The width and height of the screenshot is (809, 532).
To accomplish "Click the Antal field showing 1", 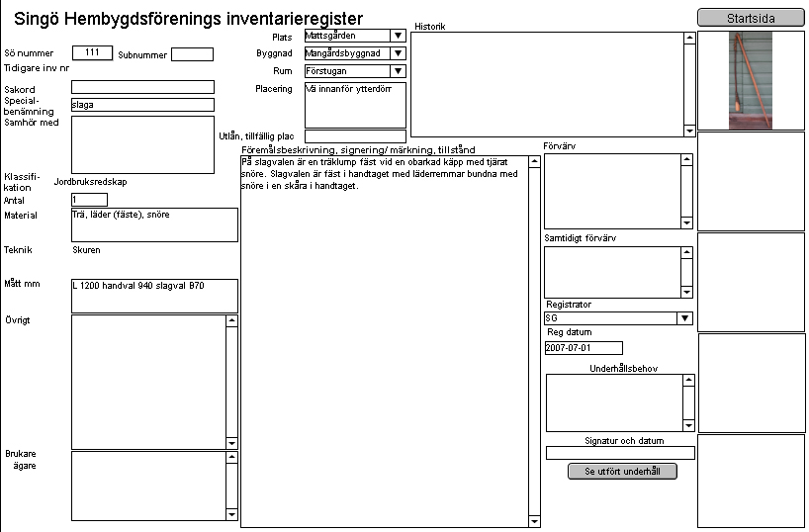I will point(90,200).
